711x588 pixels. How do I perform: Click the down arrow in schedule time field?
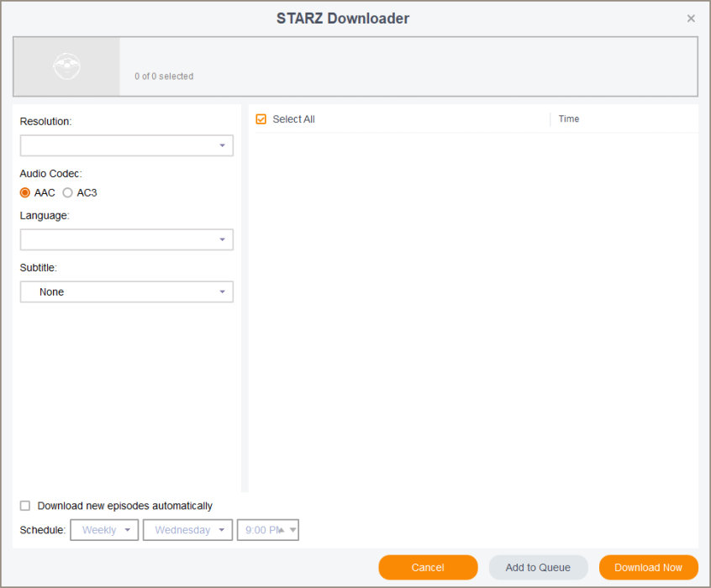(292, 530)
